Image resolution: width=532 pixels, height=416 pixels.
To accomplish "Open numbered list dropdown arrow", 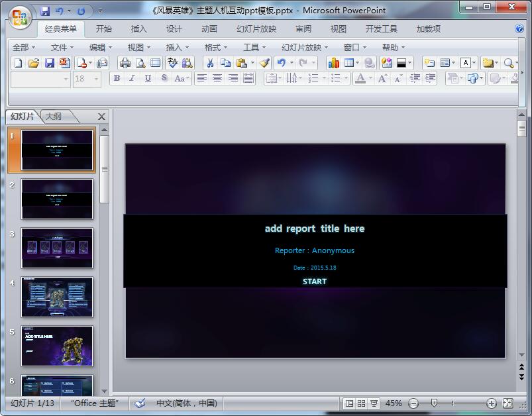I will pyautogui.click(x=324, y=78).
